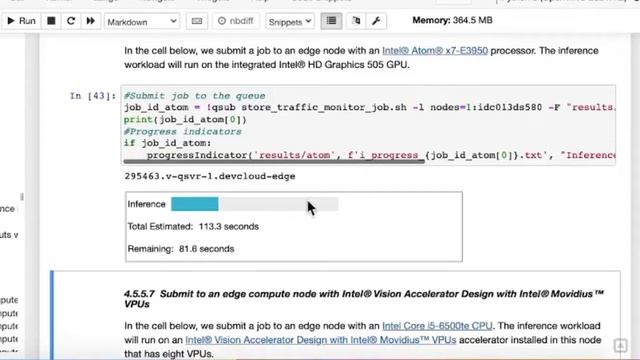Screen dimensions: 640x360
Task: Open the command palette keyboard icon
Action: point(197,21)
